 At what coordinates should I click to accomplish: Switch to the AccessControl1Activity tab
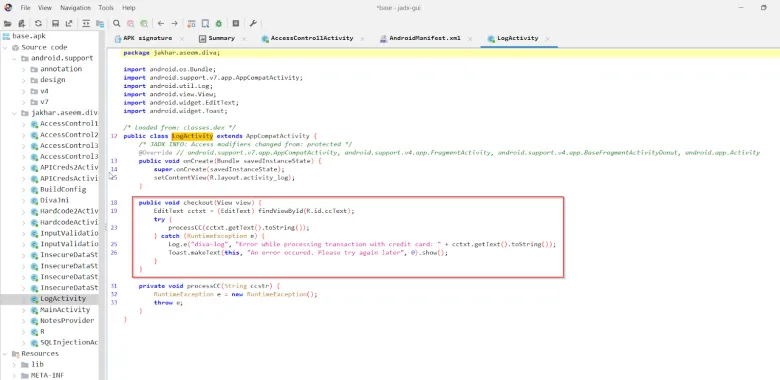307,38
